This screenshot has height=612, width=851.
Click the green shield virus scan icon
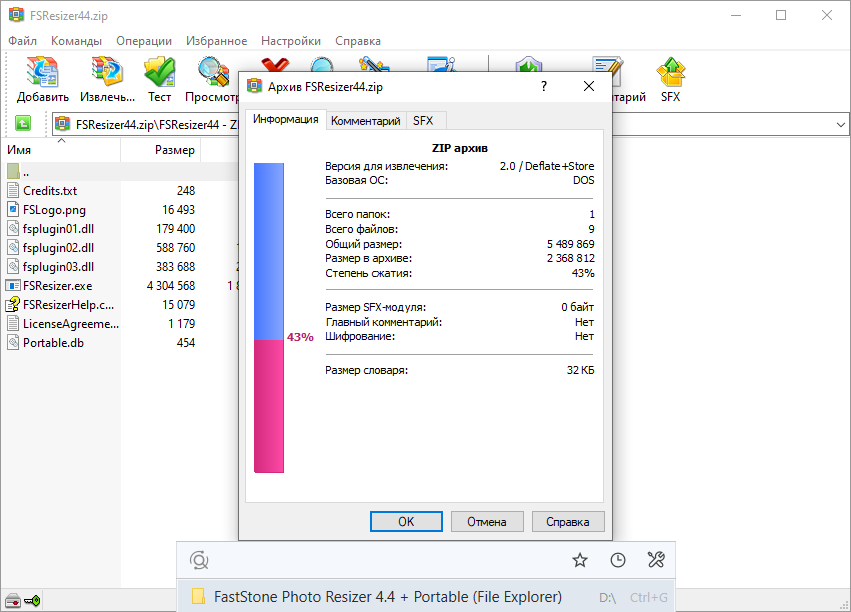(529, 64)
